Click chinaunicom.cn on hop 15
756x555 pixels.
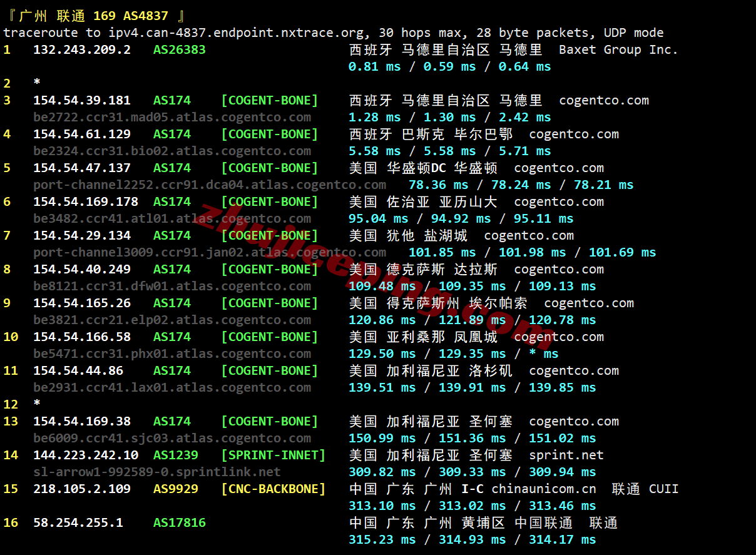(544, 489)
